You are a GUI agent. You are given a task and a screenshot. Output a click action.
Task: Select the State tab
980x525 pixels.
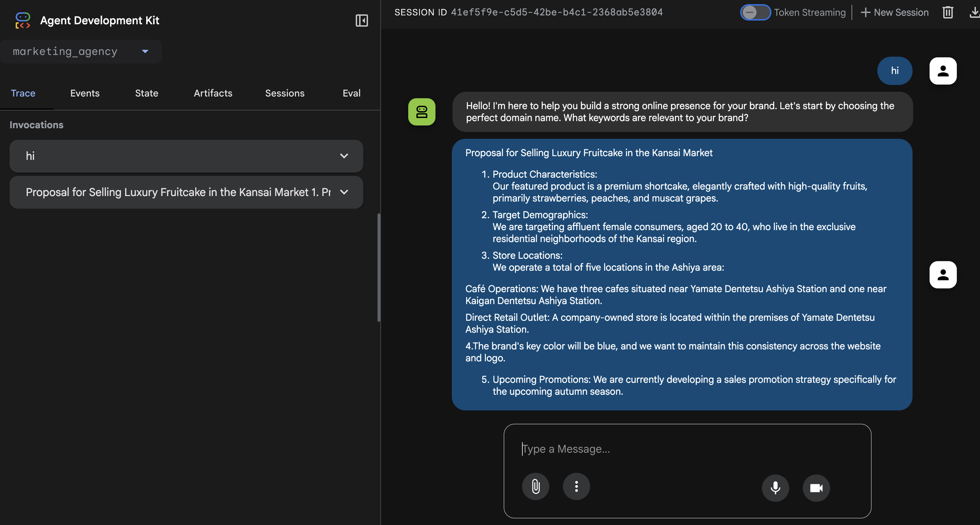[x=147, y=93]
